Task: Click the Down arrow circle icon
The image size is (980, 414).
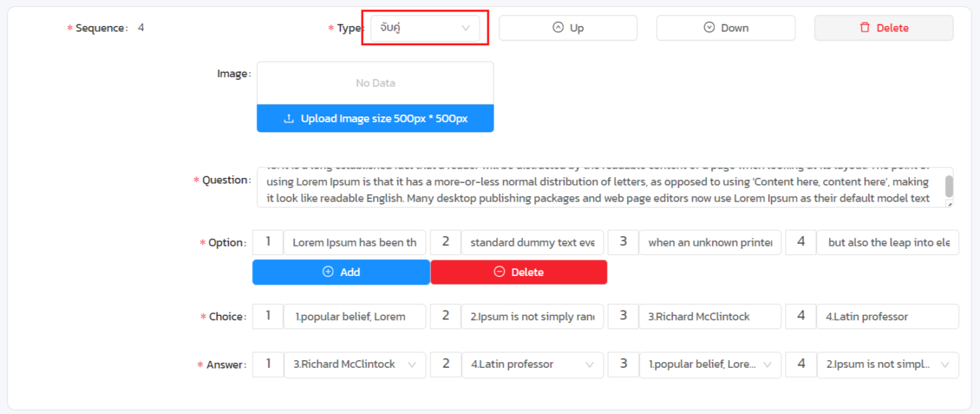Action: pyautogui.click(x=709, y=28)
